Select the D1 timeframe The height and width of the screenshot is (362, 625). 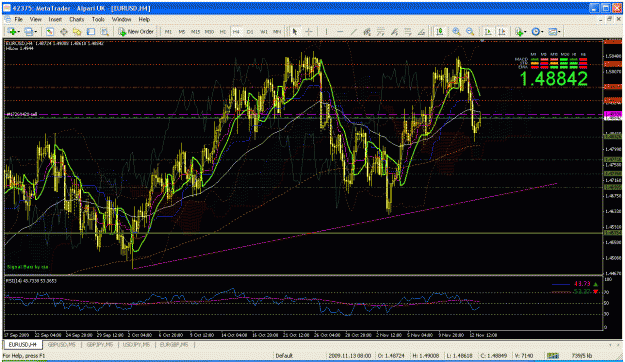coord(250,31)
